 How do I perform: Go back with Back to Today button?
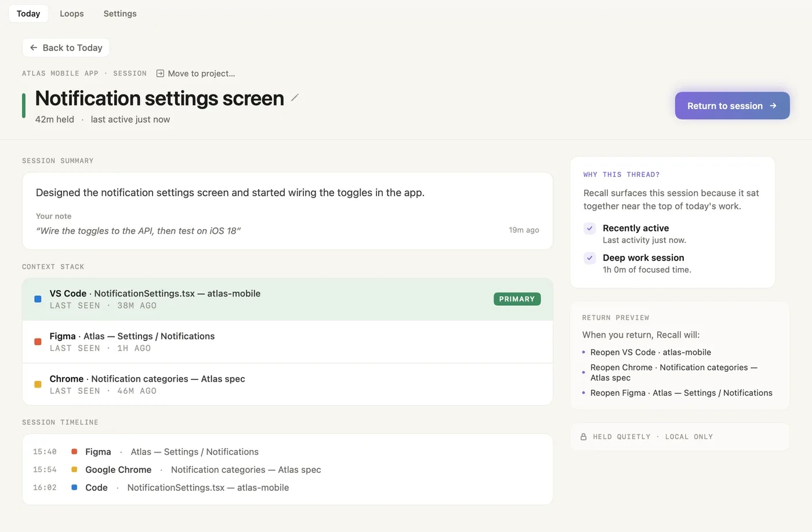click(66, 48)
